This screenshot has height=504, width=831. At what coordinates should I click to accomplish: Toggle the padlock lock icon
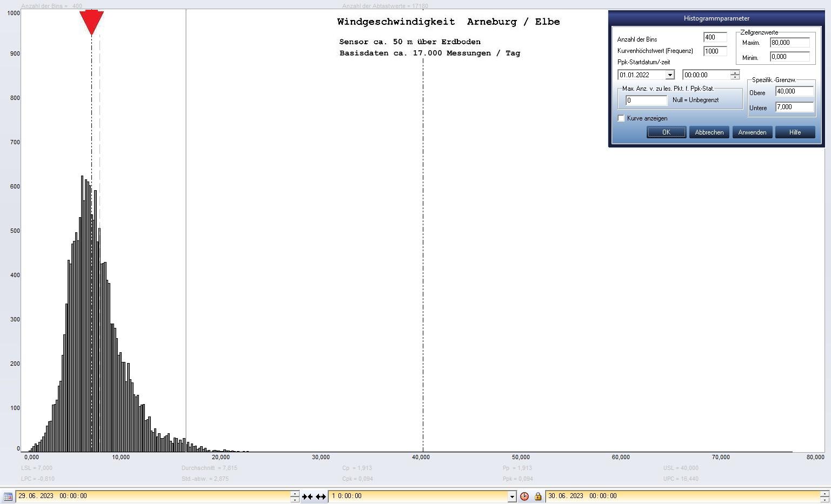538,496
